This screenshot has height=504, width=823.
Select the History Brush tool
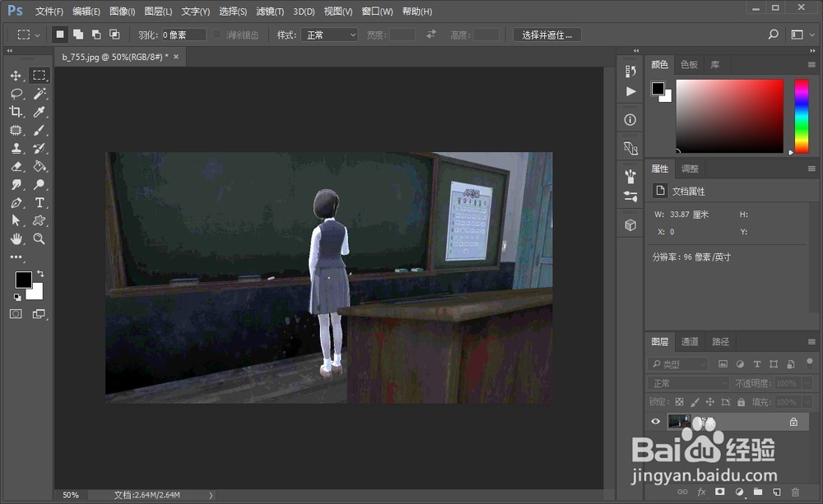[40, 149]
